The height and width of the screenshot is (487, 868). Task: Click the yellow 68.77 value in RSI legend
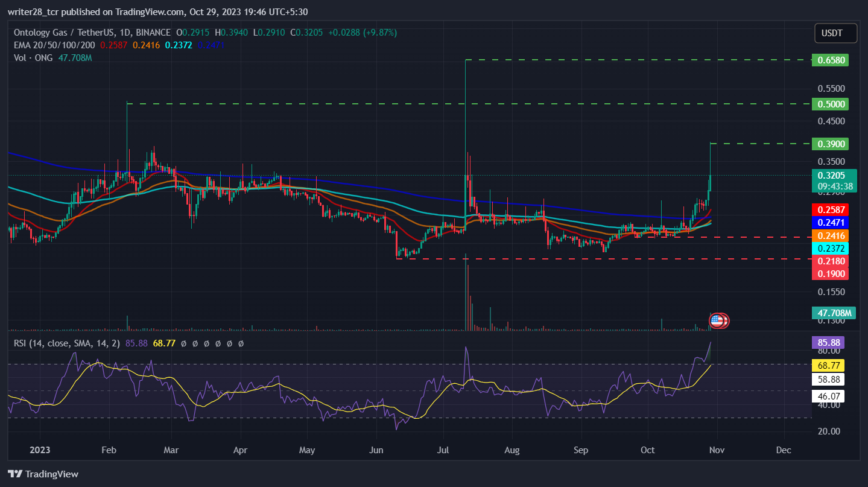(x=164, y=343)
